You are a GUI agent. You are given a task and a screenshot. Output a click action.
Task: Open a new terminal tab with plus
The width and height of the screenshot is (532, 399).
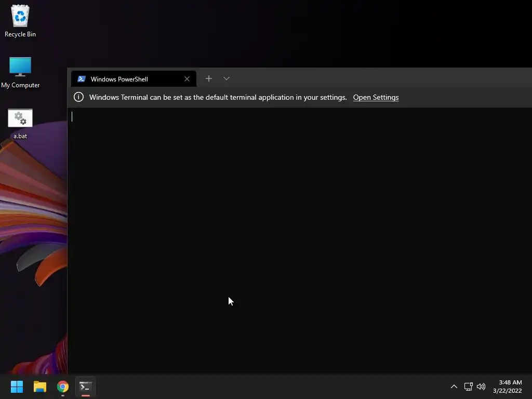click(209, 79)
